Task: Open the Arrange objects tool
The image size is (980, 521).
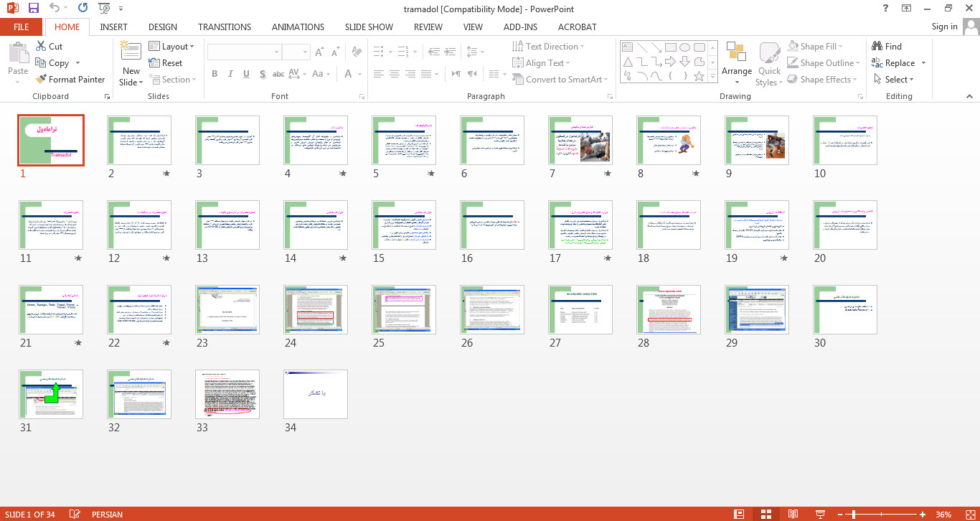Action: point(736,59)
